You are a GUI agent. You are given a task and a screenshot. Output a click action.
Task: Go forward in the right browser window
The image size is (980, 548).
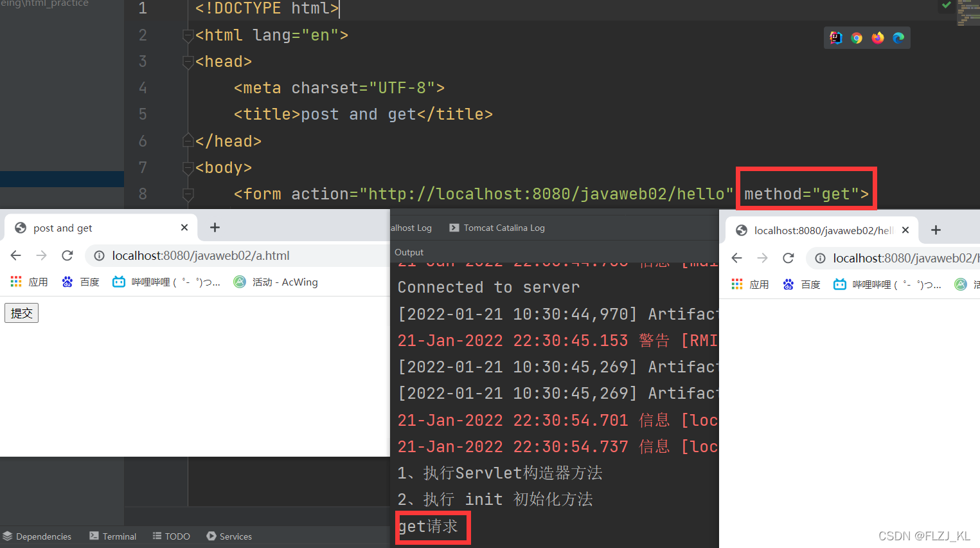(x=763, y=258)
